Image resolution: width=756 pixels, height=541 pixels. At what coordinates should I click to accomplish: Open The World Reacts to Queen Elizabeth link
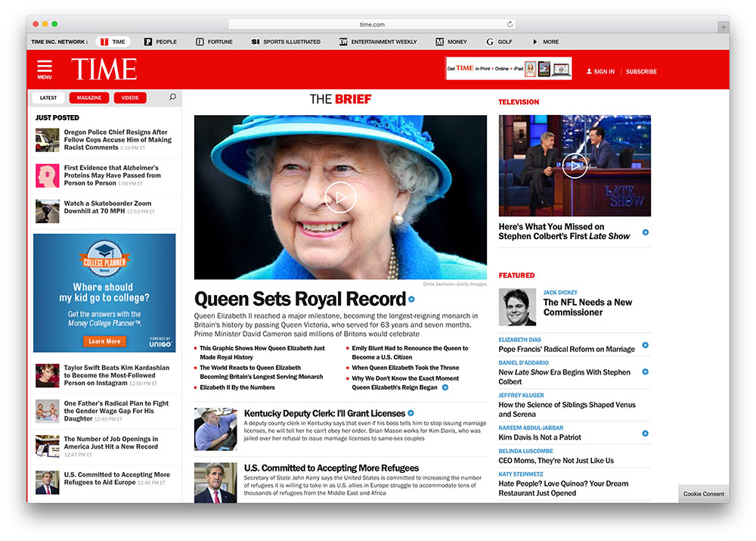262,372
